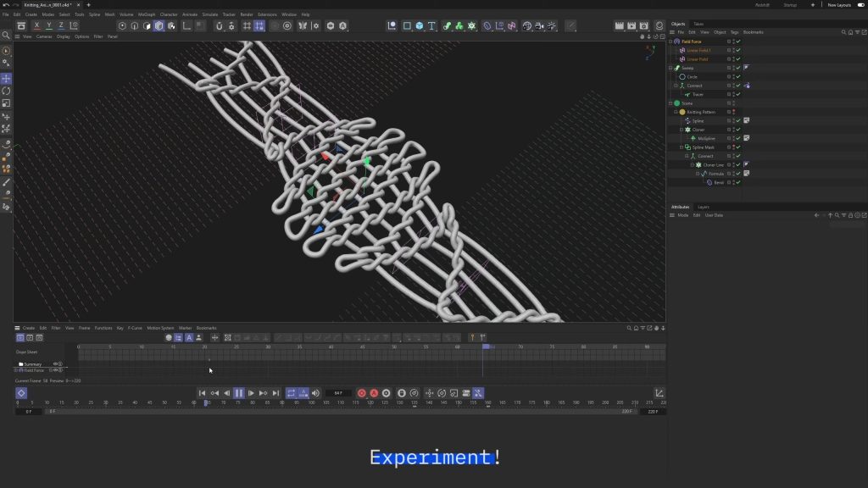This screenshot has width=868, height=488.
Task: Open the timeline F-Curve menu
Action: [135, 328]
